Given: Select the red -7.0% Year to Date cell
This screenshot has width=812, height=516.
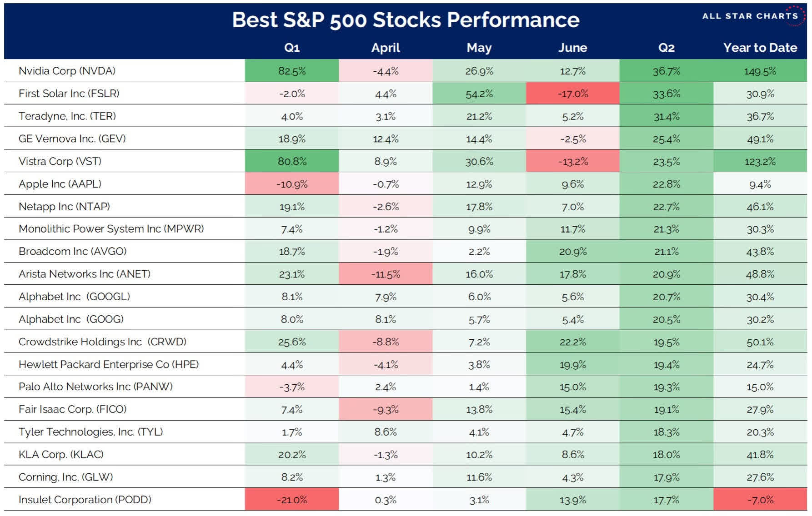Looking at the screenshot, I should 760,500.
